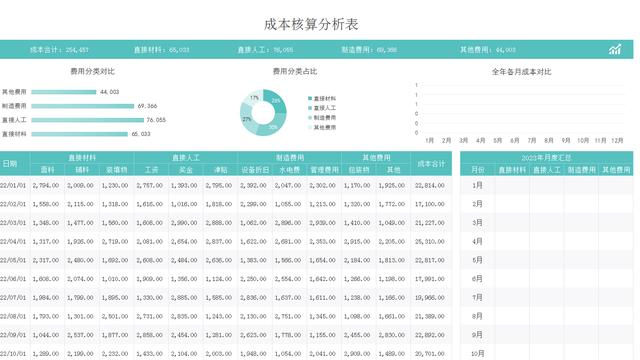Click the cell with value 1,016.00
This screenshot has height=360, width=640.
pyautogui.click(x=185, y=204)
